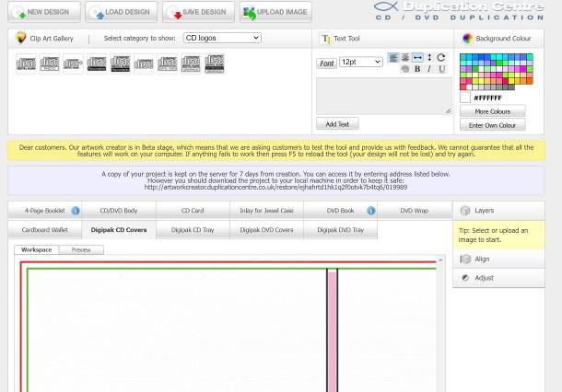Expand the Align panel
562x392 pixels.
click(x=498, y=259)
